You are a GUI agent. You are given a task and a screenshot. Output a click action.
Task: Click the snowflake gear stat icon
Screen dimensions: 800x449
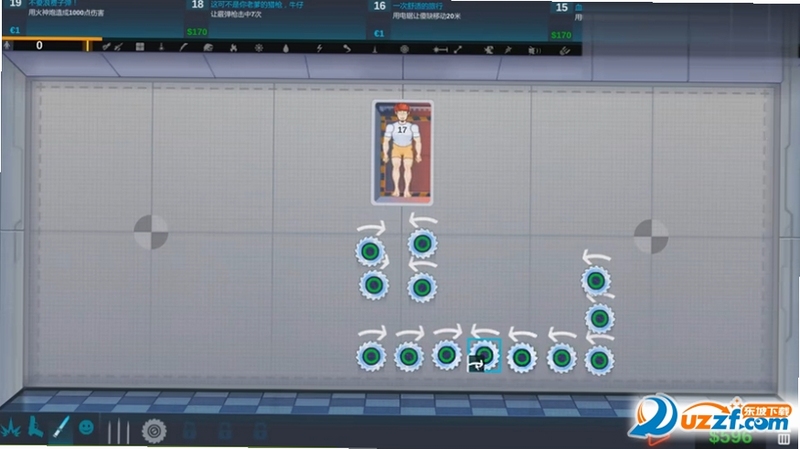coord(259,48)
